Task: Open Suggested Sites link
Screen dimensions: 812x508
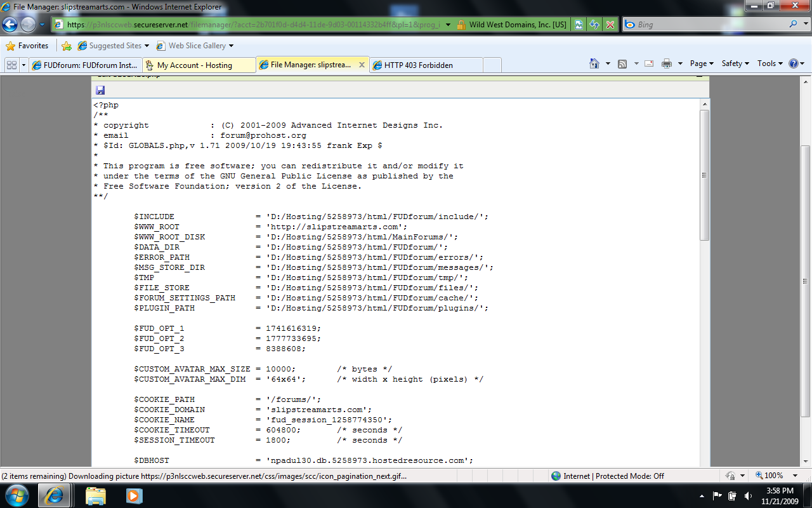Action: 114,46
